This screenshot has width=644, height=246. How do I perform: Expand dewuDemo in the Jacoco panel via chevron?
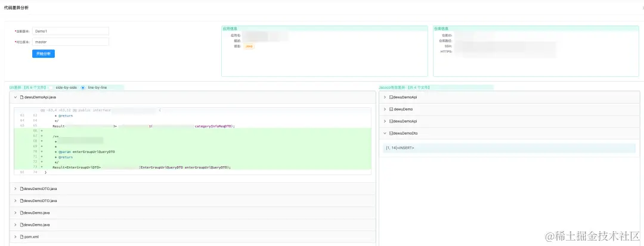(x=385, y=110)
